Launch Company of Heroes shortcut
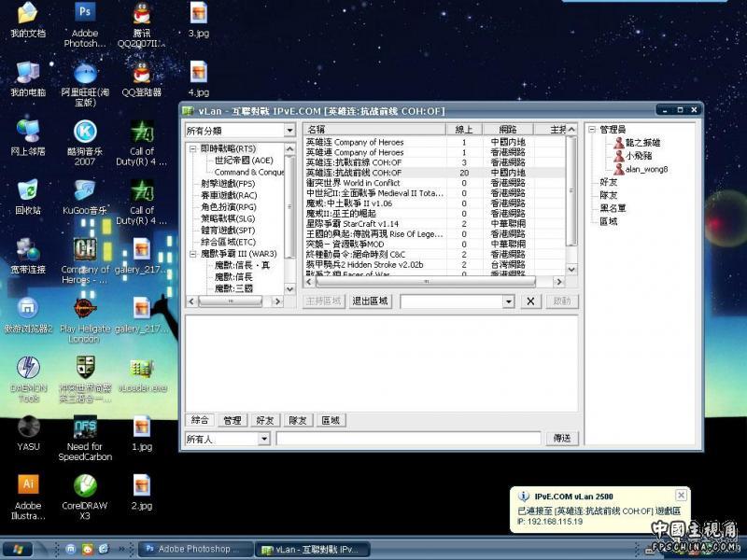The image size is (747, 560). (x=85, y=261)
